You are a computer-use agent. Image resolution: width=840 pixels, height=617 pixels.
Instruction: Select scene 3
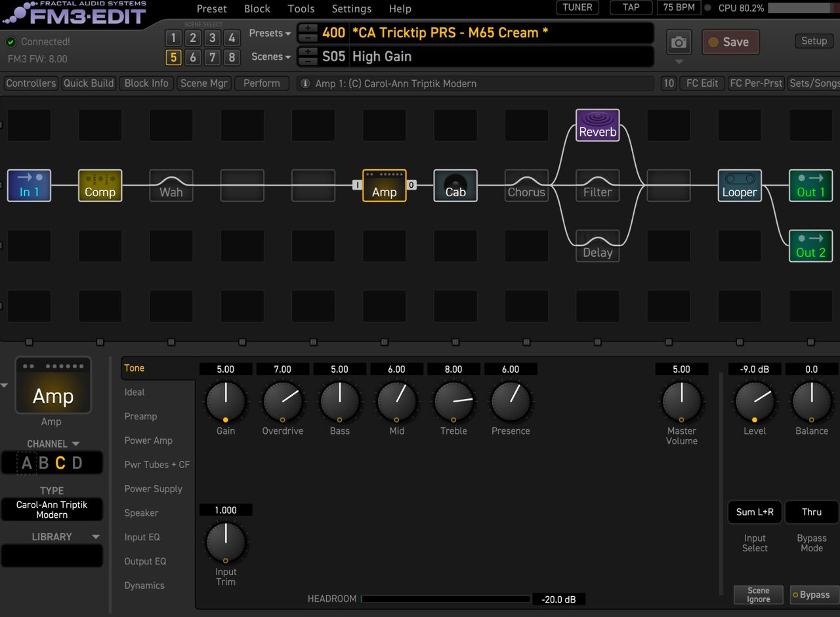(x=212, y=37)
